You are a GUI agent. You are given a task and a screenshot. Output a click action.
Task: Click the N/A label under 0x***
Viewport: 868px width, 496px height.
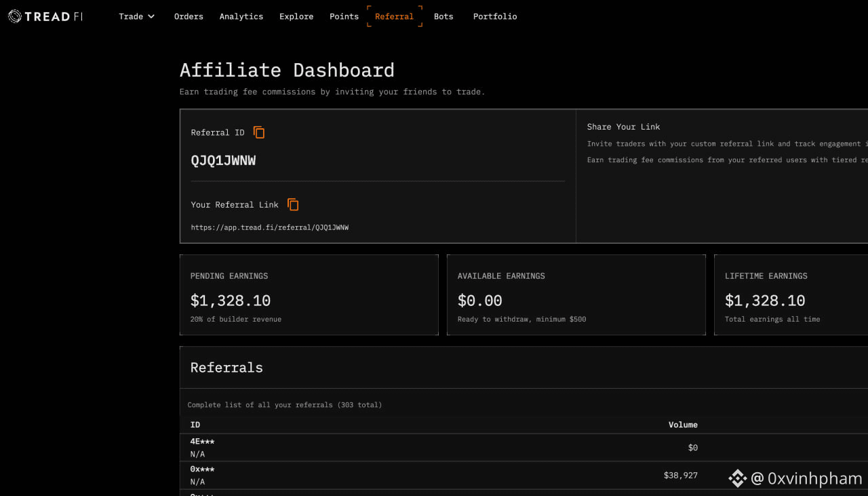point(197,482)
